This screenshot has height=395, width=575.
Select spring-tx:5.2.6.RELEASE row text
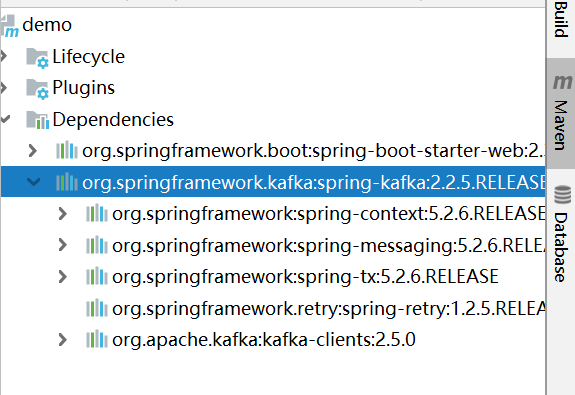[305, 277]
